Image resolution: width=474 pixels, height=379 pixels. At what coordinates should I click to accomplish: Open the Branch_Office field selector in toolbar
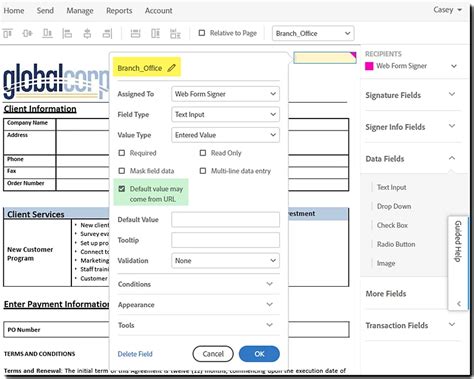point(313,33)
